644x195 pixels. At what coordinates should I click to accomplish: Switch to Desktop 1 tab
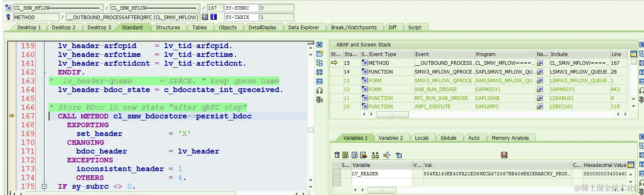pos(29,27)
